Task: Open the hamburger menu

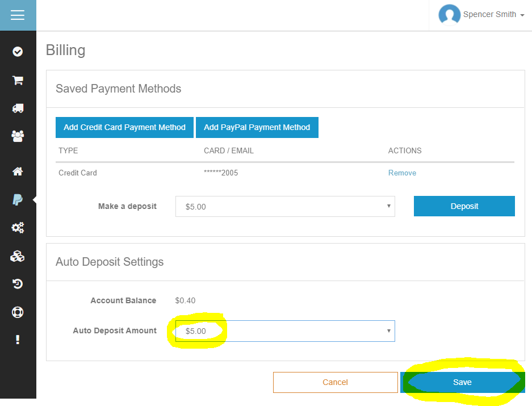Action: pos(18,15)
